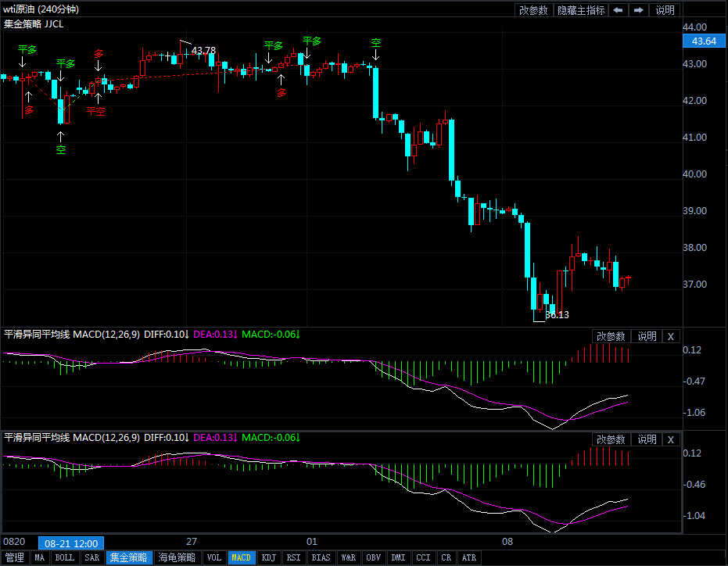728x566 pixels.
Task: Click the 空 signal arrow above the big drop
Action: (376, 45)
